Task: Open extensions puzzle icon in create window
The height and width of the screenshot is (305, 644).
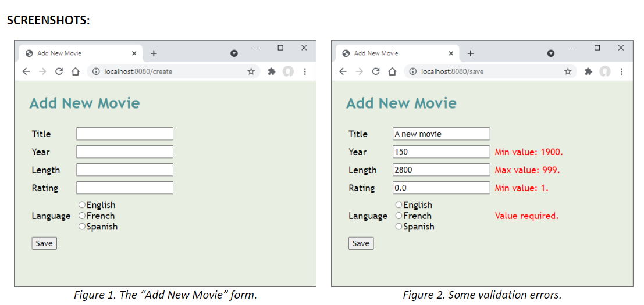Action: (272, 71)
